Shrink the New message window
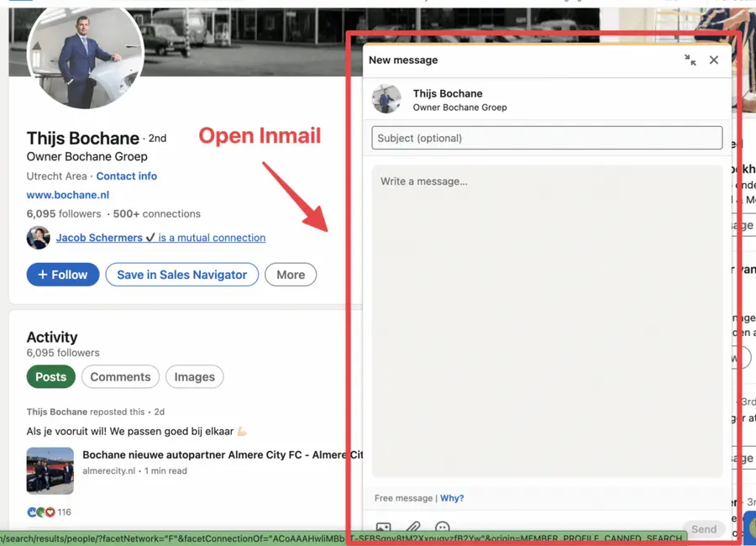Image resolution: width=756 pixels, height=546 pixels. point(690,60)
